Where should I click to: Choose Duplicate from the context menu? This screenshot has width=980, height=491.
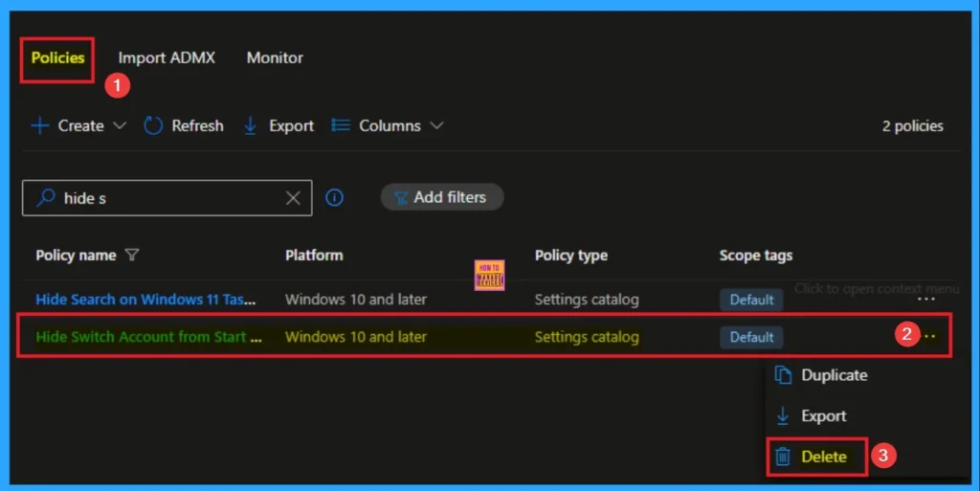[821, 375]
